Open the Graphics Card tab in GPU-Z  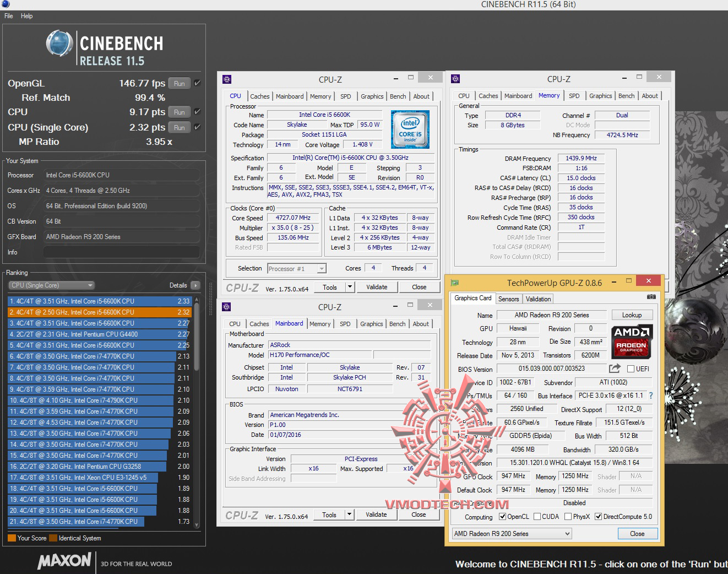click(x=472, y=298)
